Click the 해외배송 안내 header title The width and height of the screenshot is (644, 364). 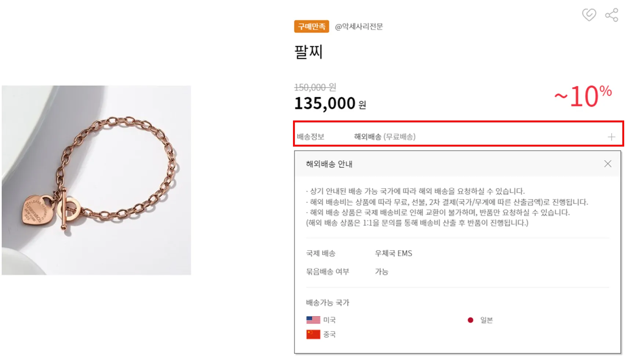pyautogui.click(x=329, y=164)
